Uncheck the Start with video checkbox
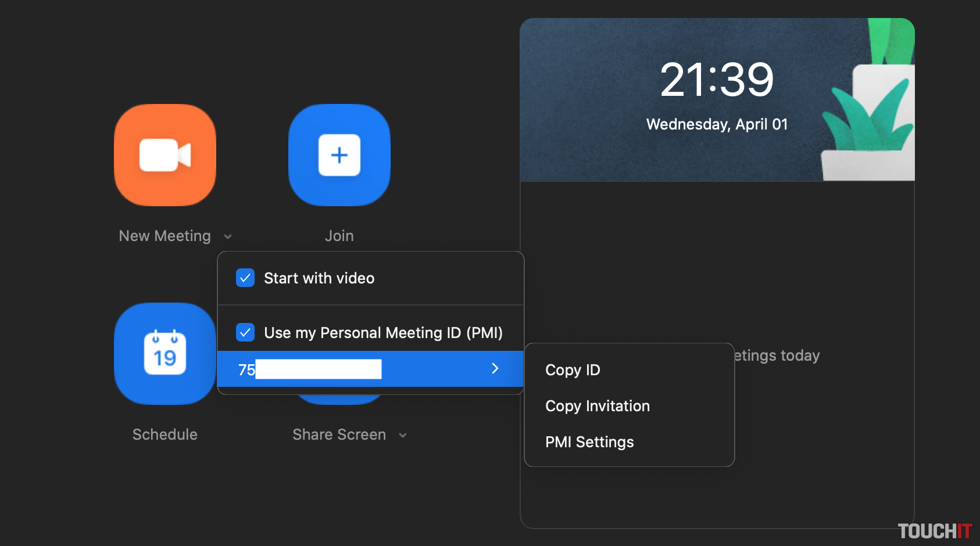The height and width of the screenshot is (546, 980). [x=245, y=278]
